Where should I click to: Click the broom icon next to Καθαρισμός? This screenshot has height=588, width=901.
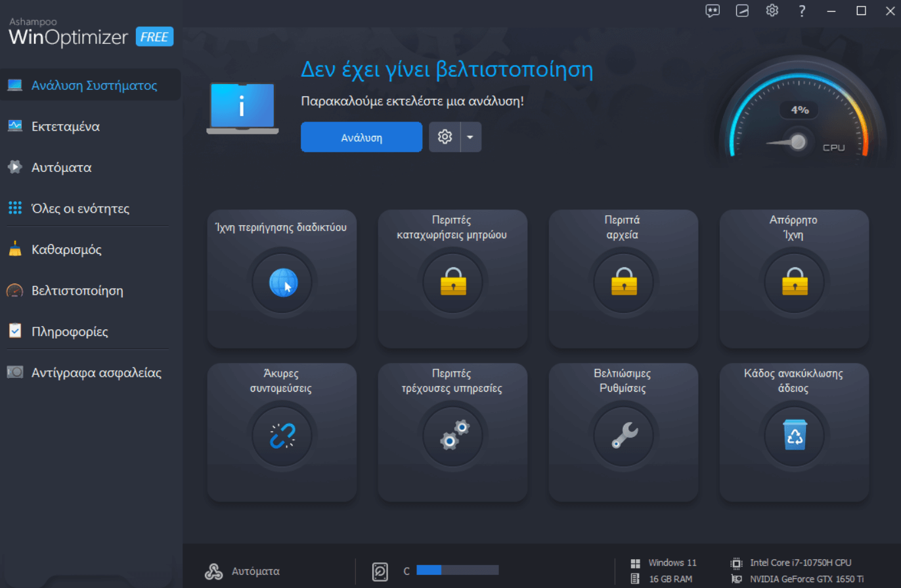click(14, 249)
